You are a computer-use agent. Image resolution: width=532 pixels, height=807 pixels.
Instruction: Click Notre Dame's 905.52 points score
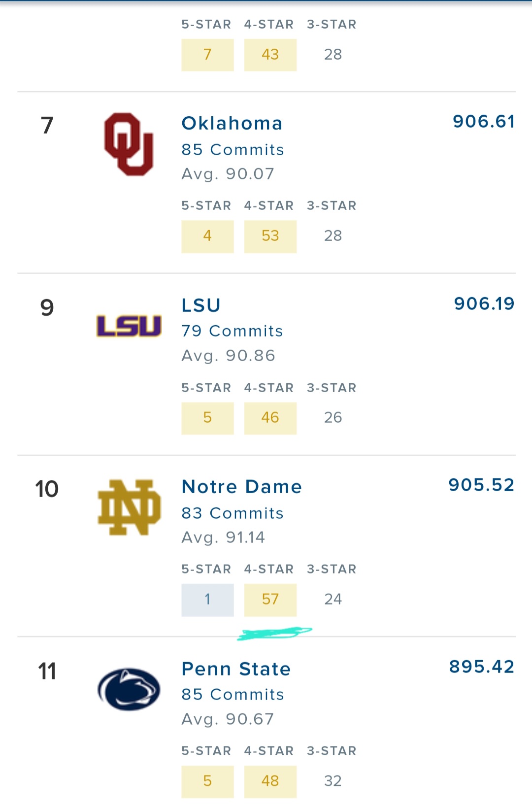click(481, 485)
